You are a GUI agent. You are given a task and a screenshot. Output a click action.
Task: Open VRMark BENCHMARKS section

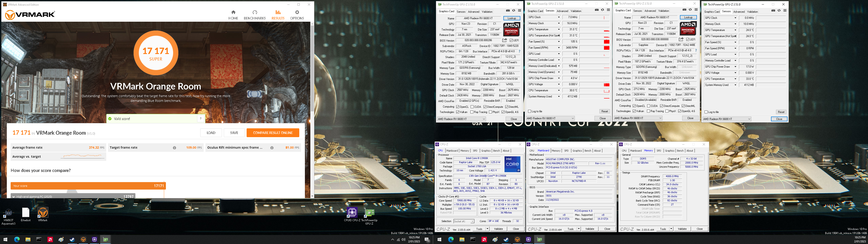coord(255,15)
